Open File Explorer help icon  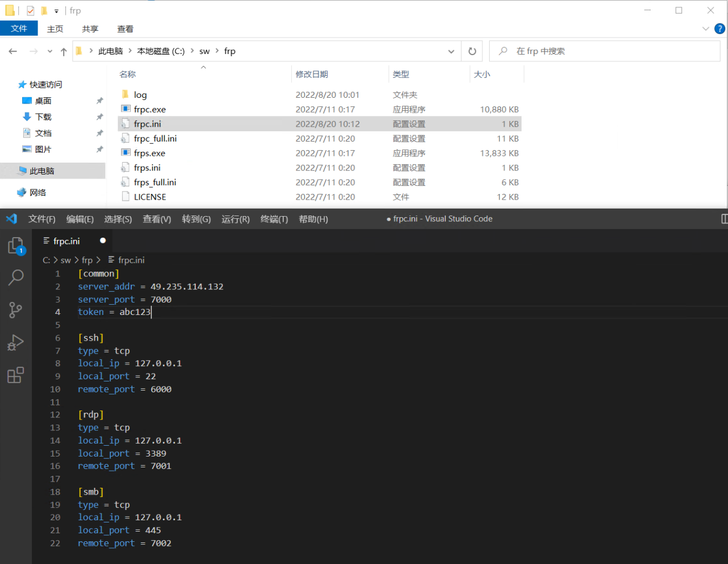click(x=719, y=28)
